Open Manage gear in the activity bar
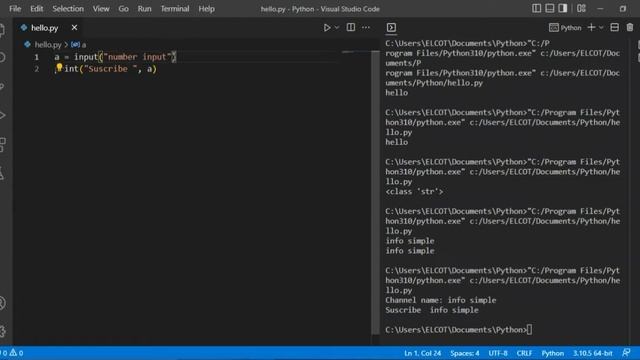Viewport: 640px width, 360px height. click(x=2, y=331)
